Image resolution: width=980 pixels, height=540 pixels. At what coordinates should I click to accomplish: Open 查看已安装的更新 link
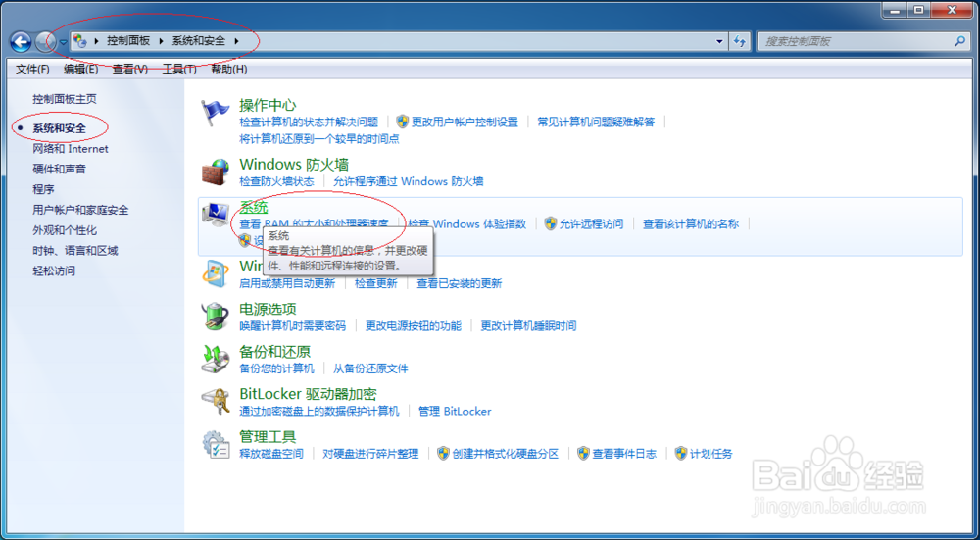(x=460, y=283)
